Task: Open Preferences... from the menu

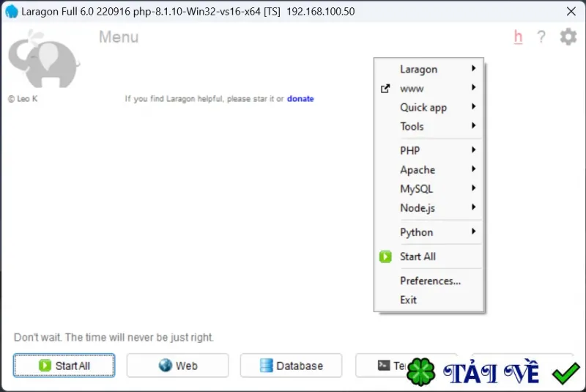Action: [x=429, y=281]
